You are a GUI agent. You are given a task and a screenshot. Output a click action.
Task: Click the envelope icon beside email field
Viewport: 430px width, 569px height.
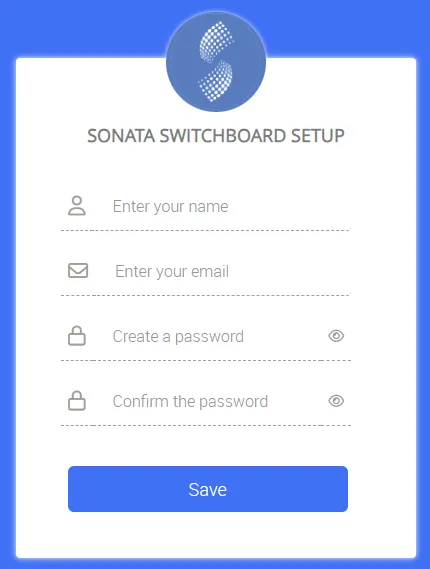(78, 271)
